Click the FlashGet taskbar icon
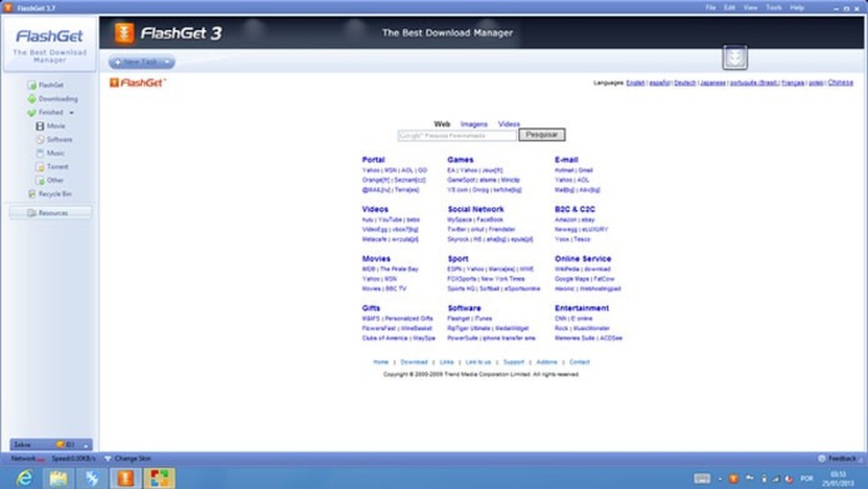The width and height of the screenshot is (868, 489). 125,478
